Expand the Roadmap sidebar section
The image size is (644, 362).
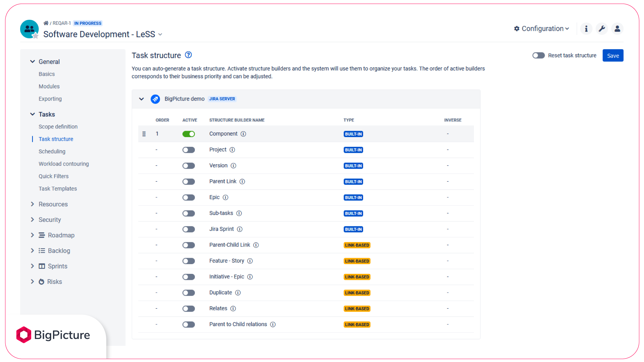pos(33,235)
